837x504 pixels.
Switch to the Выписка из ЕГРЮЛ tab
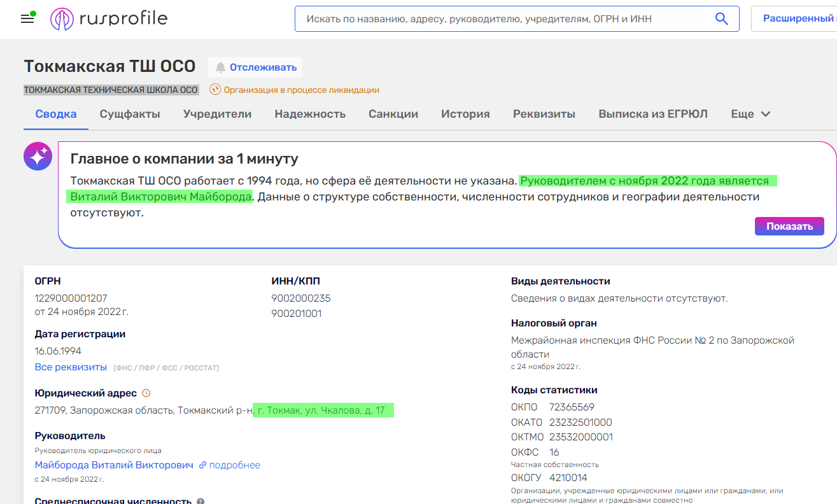[652, 113]
